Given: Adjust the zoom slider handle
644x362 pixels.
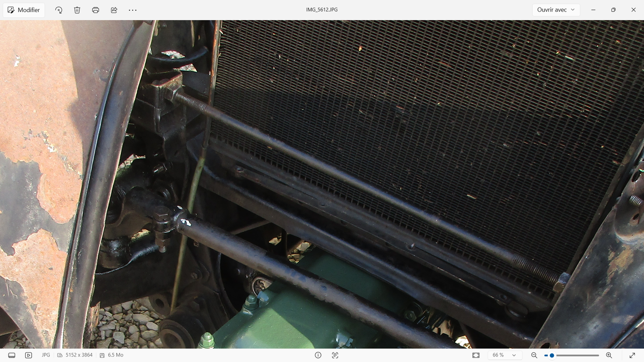Looking at the screenshot, I should (552, 355).
